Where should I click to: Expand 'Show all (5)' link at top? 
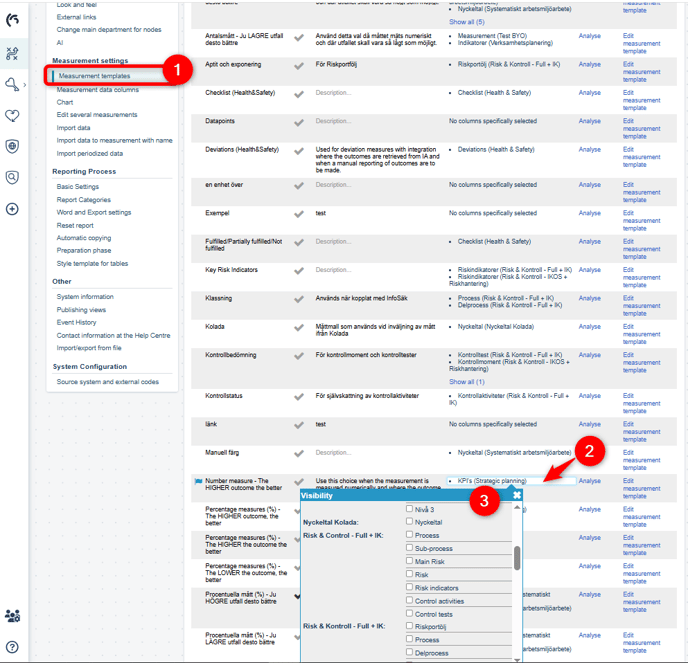click(466, 21)
